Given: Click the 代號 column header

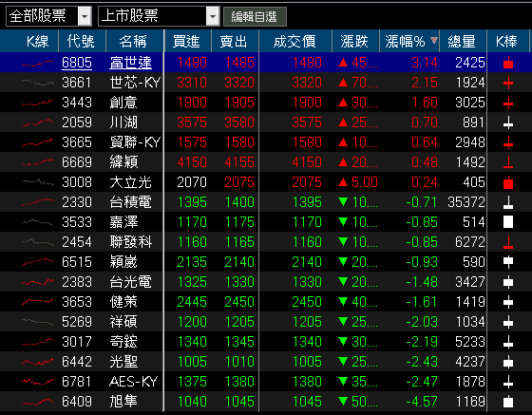Looking at the screenshot, I should pyautogui.click(x=81, y=42).
